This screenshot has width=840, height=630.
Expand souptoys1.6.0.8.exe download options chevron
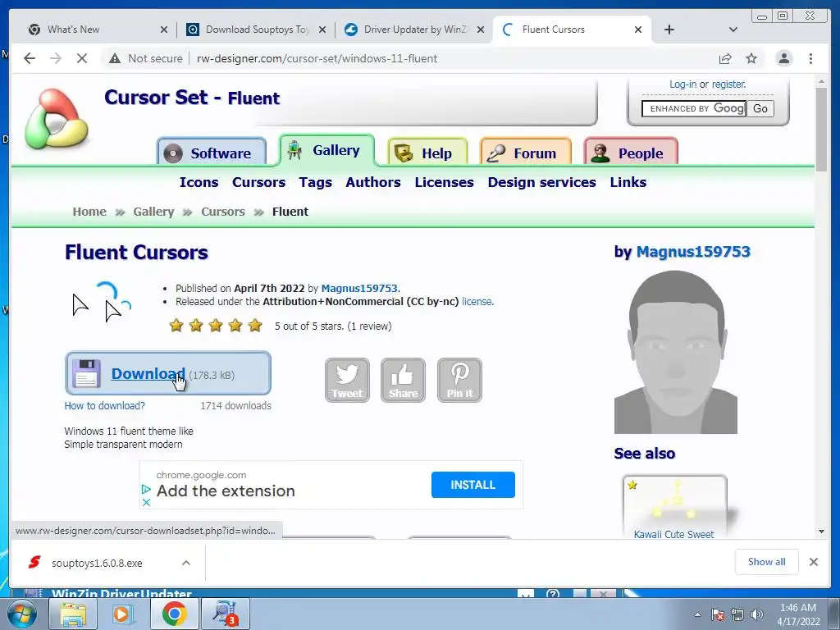tap(186, 563)
